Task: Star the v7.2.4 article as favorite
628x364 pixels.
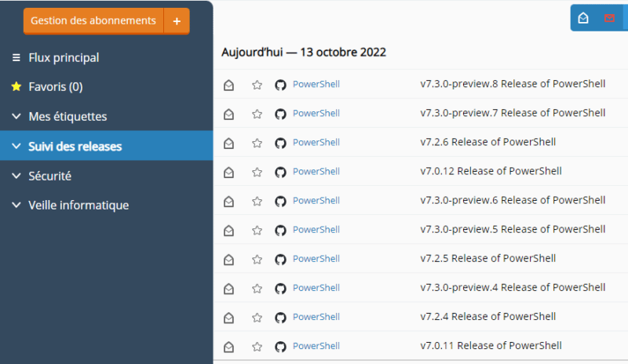Action: 257,318
